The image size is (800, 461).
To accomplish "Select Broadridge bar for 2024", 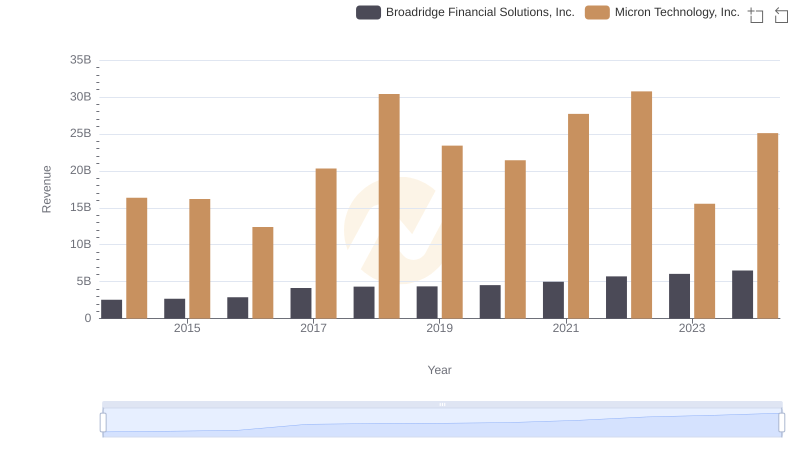I will tap(742, 294).
